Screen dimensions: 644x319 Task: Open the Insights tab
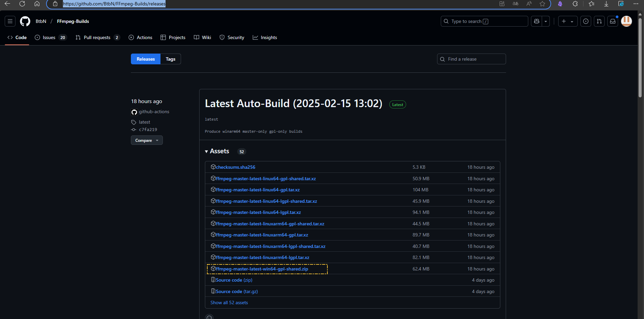[x=265, y=37]
